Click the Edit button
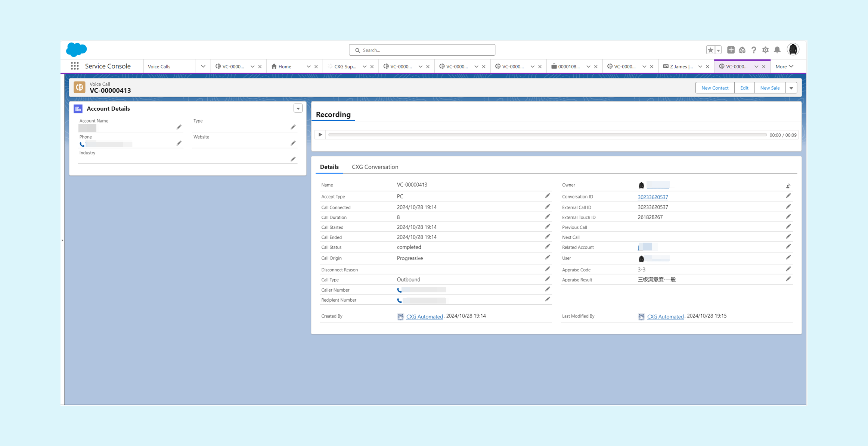The height and width of the screenshot is (446, 868). [x=744, y=88]
